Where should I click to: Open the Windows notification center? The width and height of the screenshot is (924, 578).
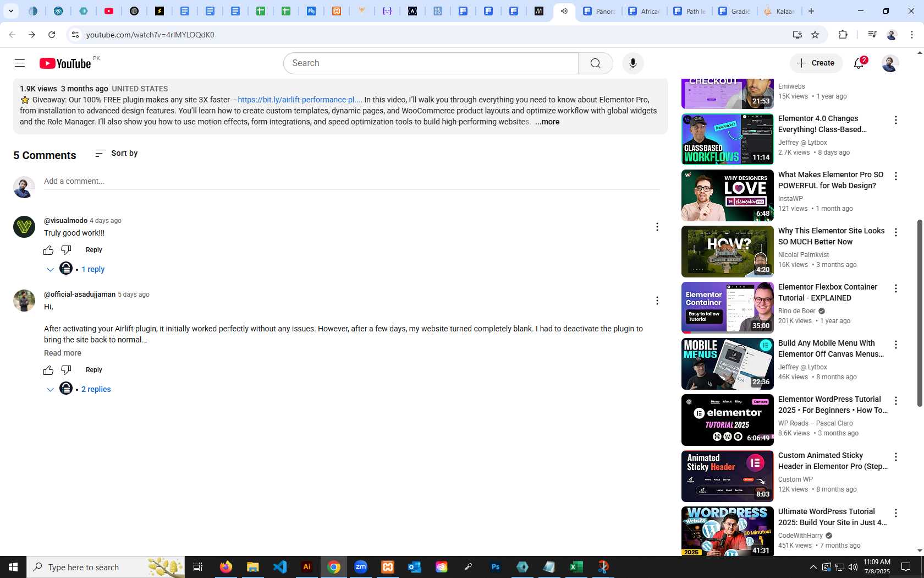click(x=906, y=567)
